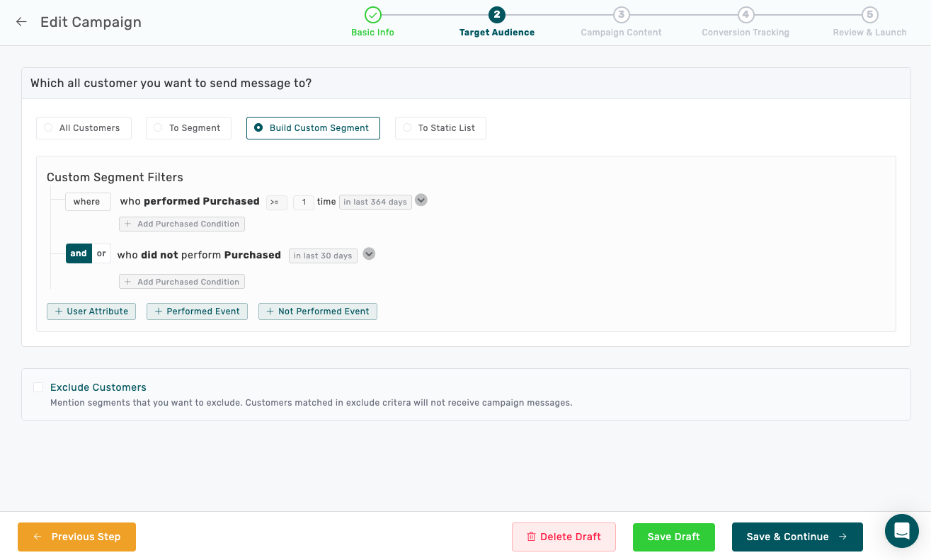Viewport: 931px width, 560px height.
Task: Click the step 3 Campaign Content circle
Action: [621, 15]
